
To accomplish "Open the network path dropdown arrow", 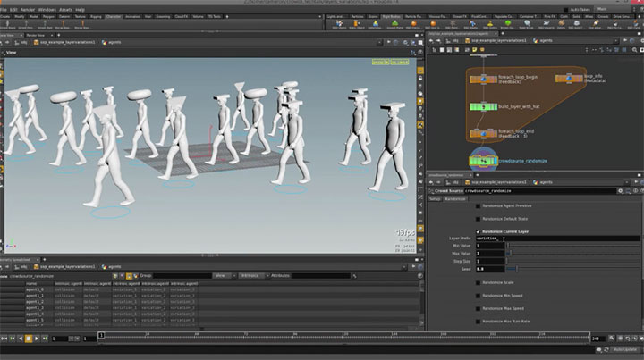I will coord(615,41).
